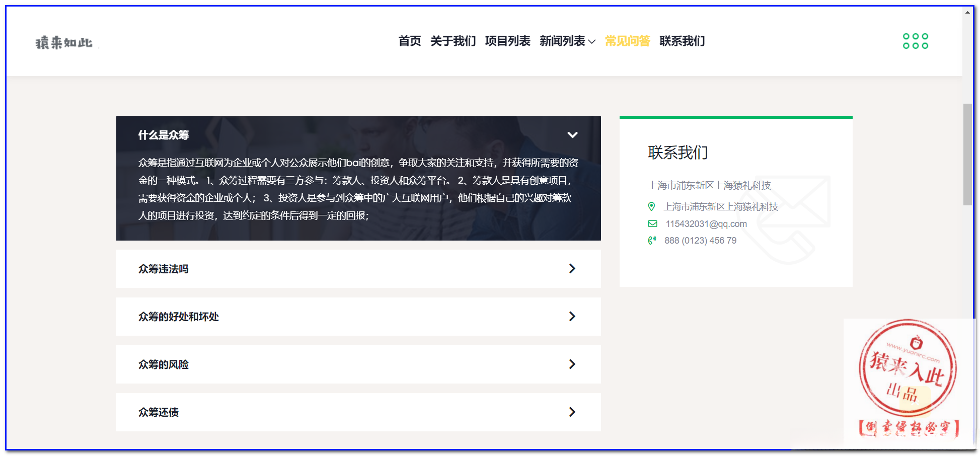Click the phone icon next to 888 (0123) 456 79

[651, 240]
